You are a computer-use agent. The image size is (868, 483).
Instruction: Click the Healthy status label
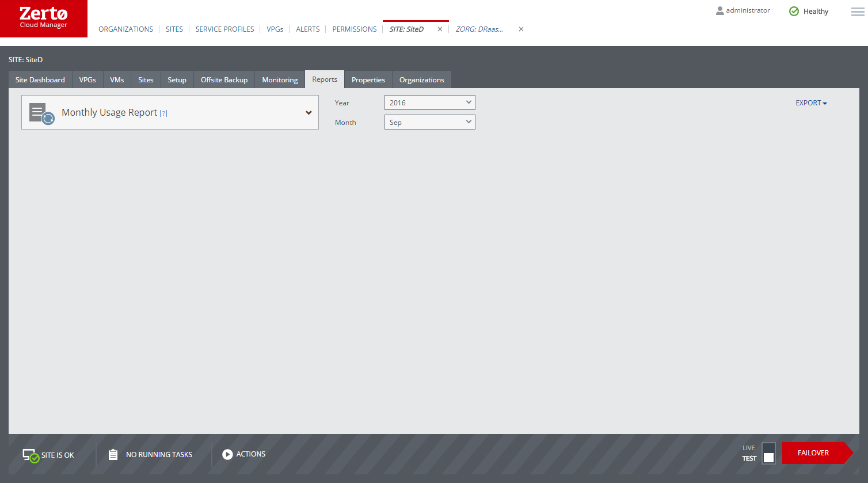pos(816,12)
